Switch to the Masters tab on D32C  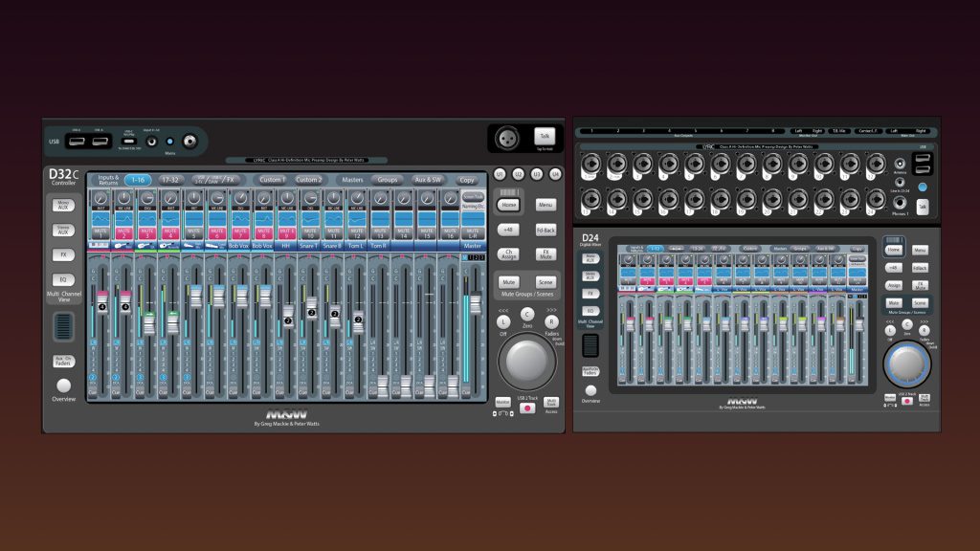tap(352, 180)
